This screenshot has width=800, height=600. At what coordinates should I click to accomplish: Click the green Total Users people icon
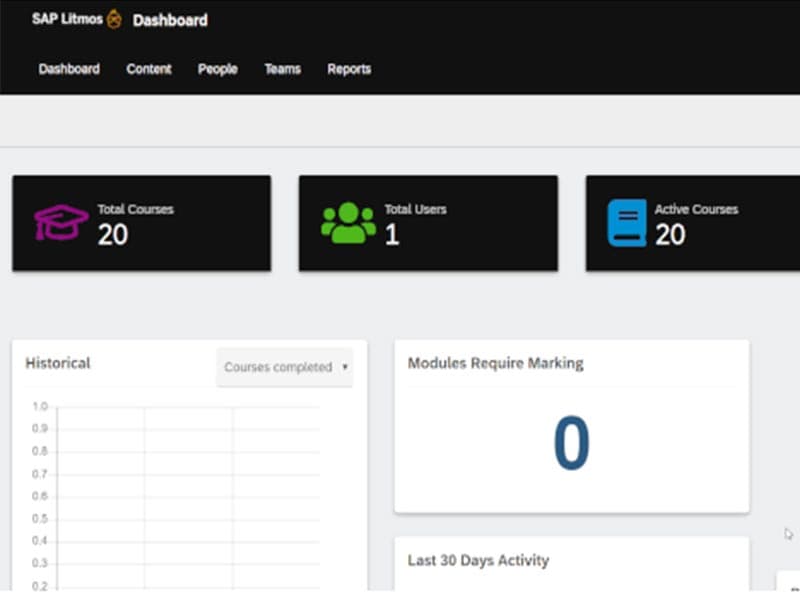[348, 223]
